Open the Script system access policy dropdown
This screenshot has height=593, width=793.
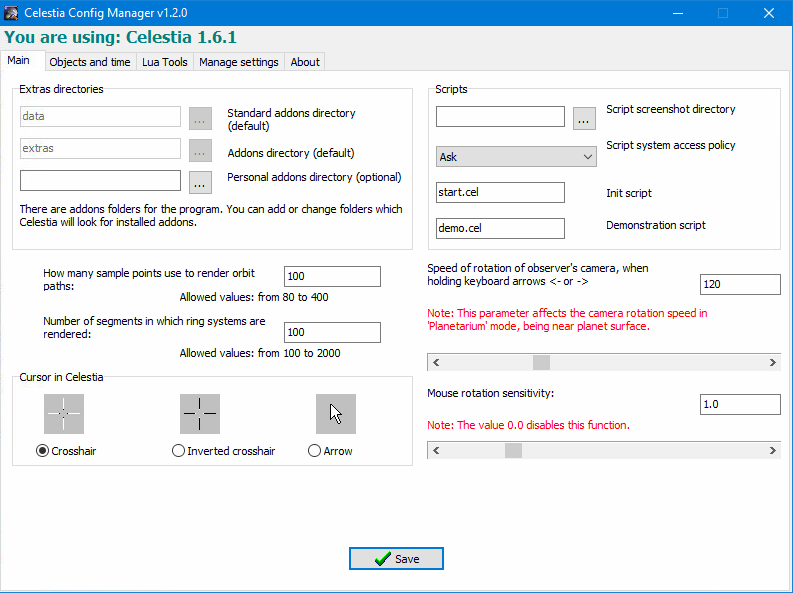pos(516,157)
